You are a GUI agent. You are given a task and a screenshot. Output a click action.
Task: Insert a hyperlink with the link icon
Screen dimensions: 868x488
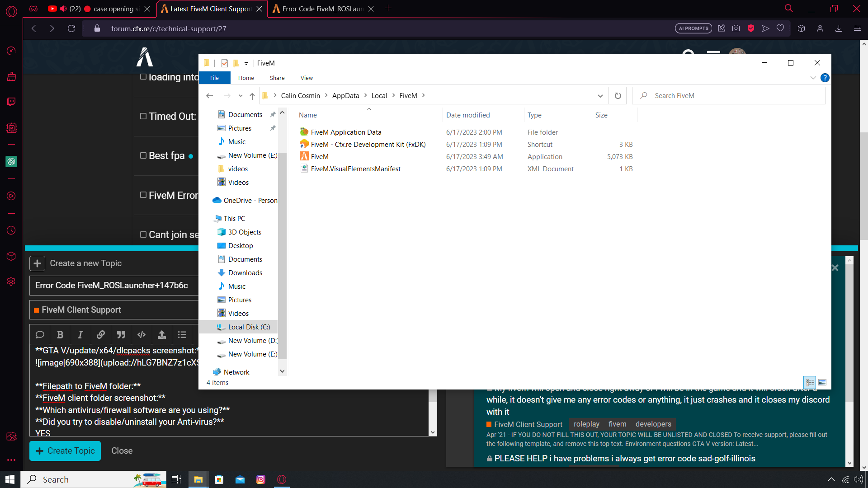[101, 335]
